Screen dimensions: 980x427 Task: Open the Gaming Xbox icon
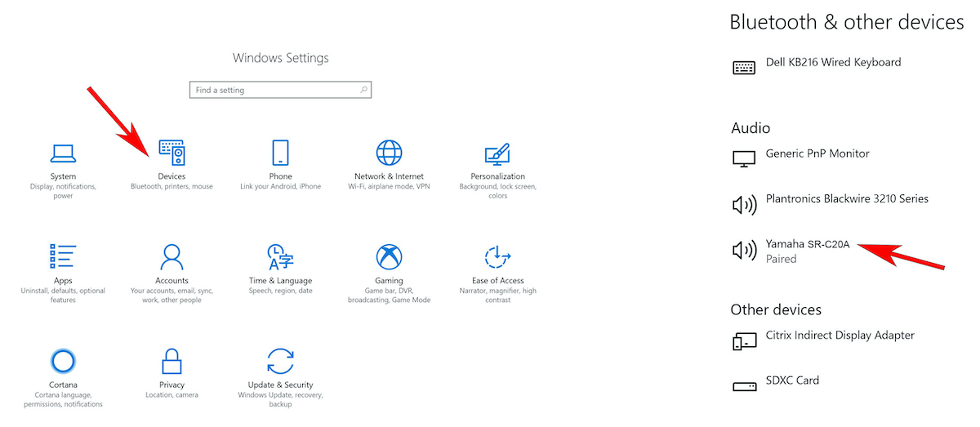389,256
